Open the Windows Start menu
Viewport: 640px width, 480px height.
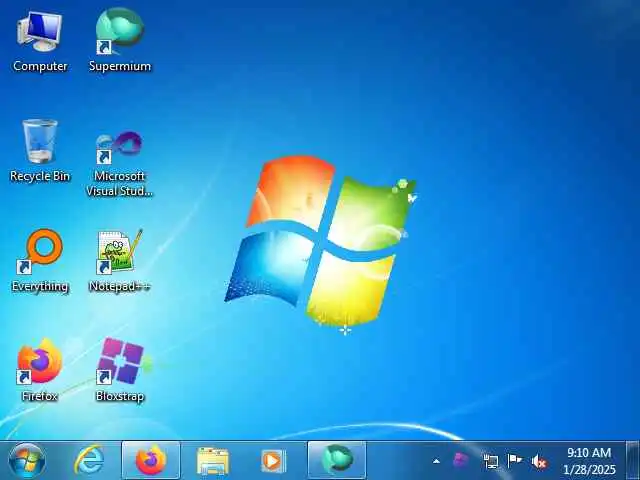coord(27,461)
